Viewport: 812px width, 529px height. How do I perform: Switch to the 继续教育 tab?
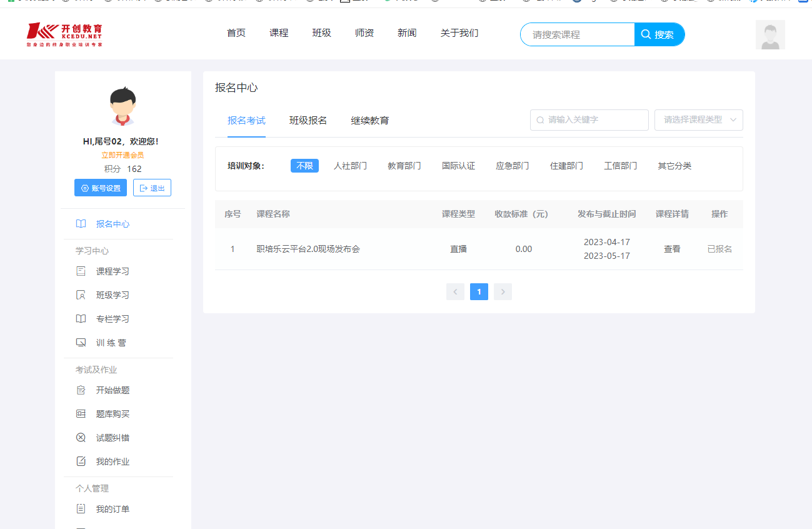click(370, 120)
